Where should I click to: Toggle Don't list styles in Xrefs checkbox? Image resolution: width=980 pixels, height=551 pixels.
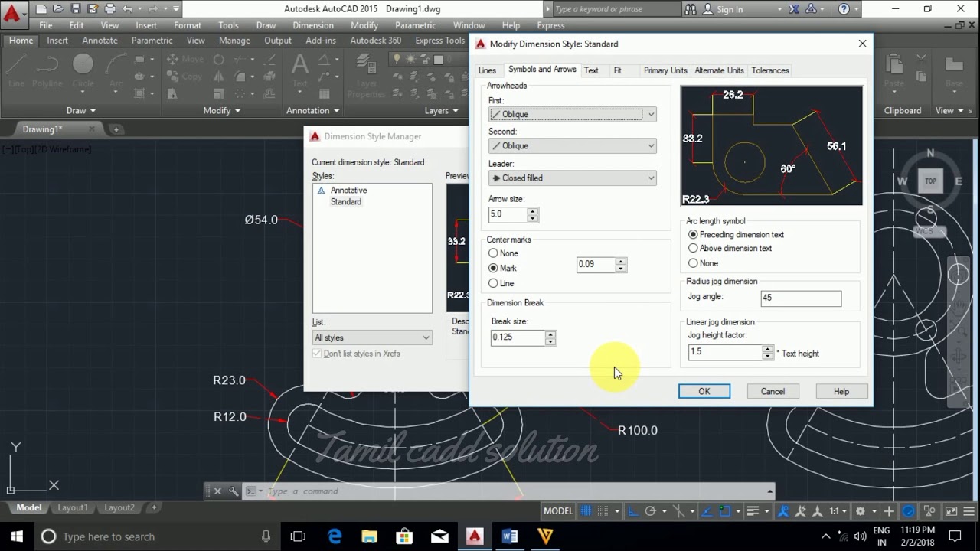317,354
